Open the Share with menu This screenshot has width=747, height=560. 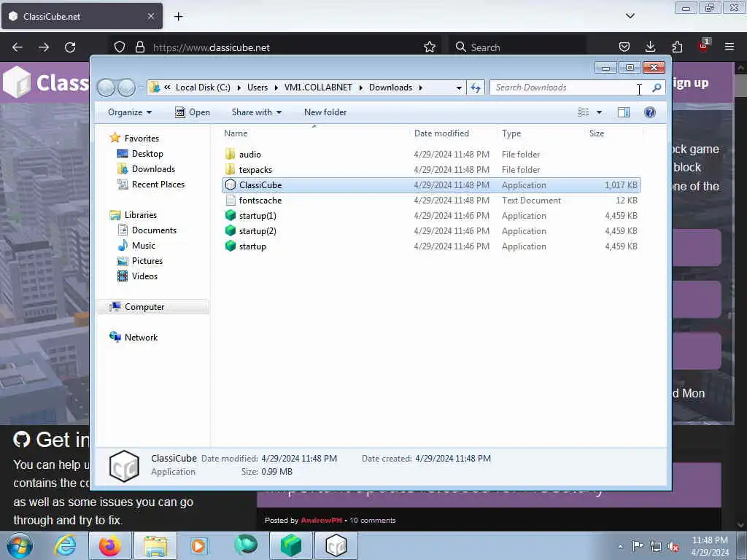256,112
